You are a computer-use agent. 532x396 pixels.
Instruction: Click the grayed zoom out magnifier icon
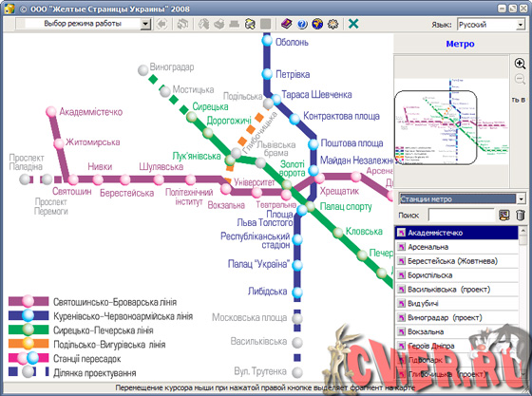point(520,79)
